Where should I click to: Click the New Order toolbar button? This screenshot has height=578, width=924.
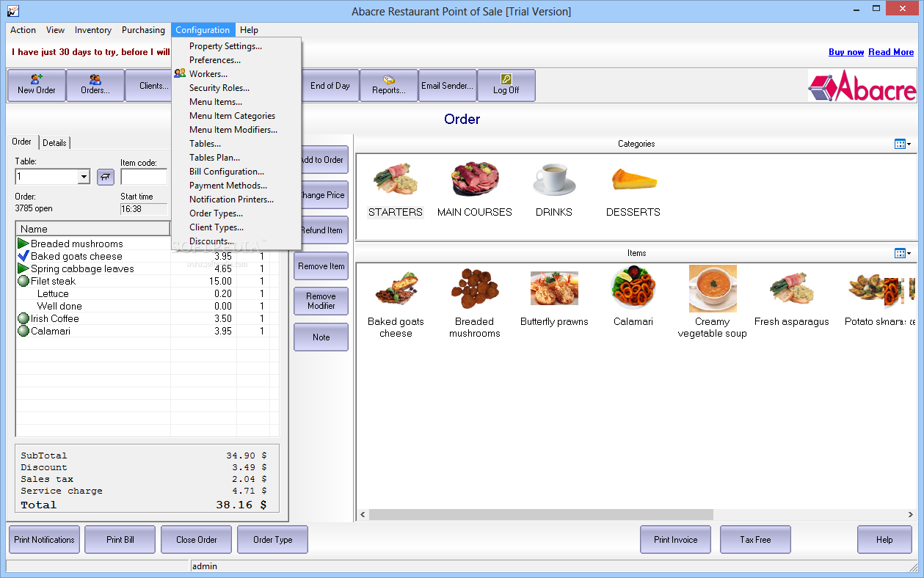pos(37,85)
